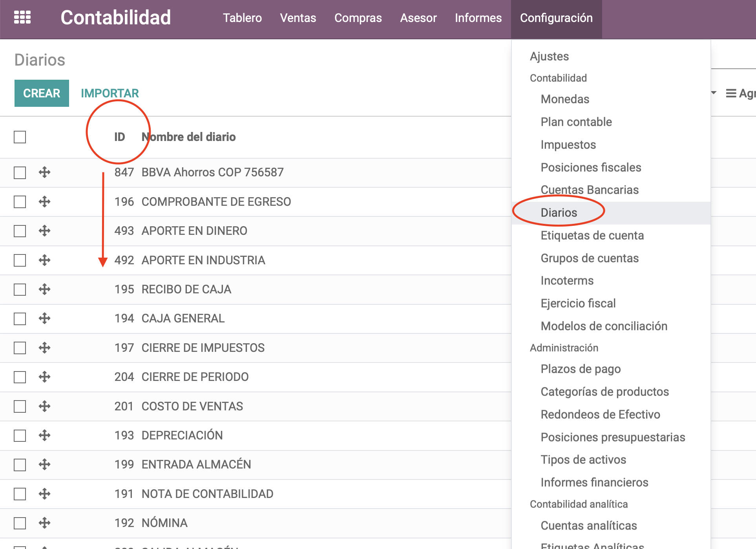Select Informes financieros entry

pyautogui.click(x=611, y=483)
